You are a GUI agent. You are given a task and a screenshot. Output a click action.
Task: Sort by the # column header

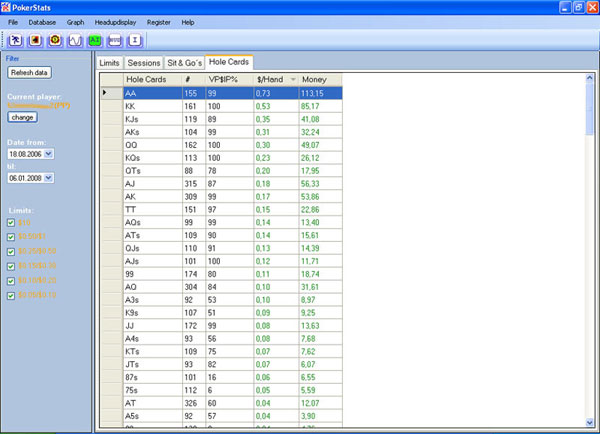click(194, 80)
